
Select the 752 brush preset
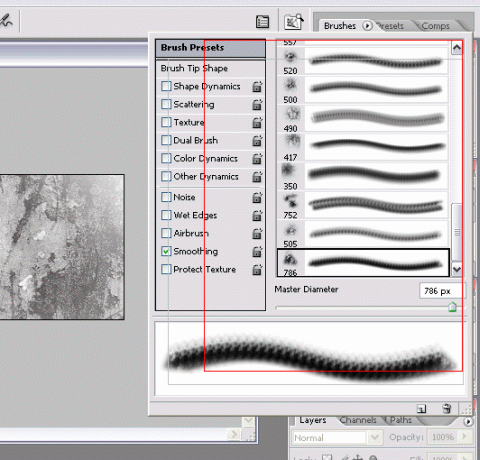[363, 205]
